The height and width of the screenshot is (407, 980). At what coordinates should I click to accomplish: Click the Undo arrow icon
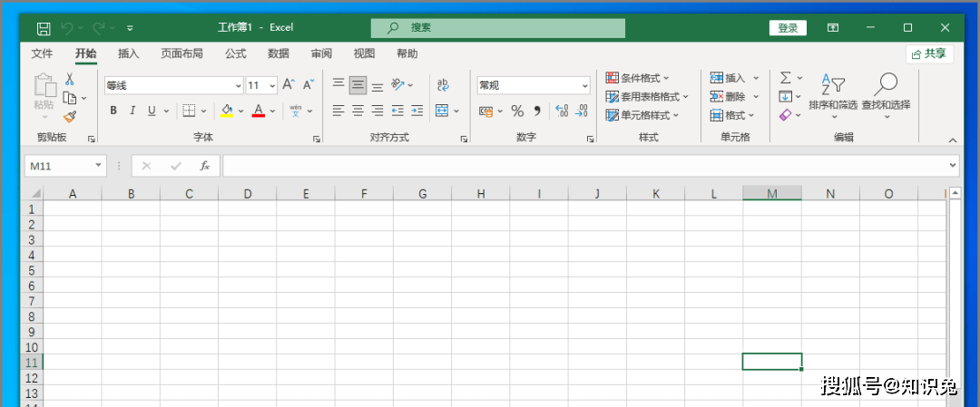click(67, 28)
